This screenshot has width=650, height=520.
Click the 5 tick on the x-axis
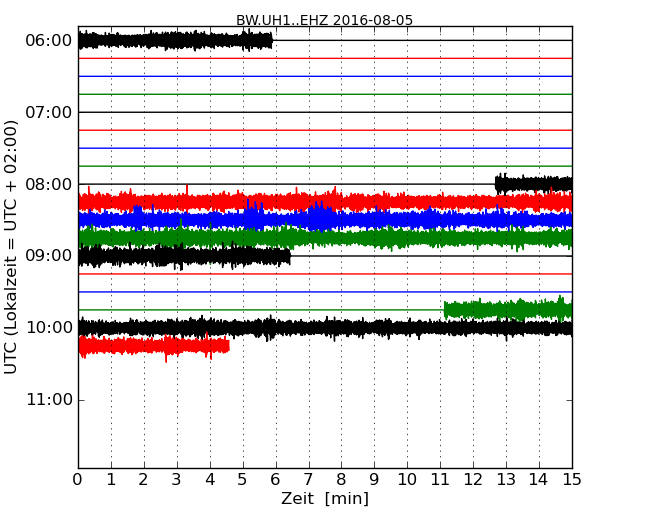pyautogui.click(x=243, y=480)
